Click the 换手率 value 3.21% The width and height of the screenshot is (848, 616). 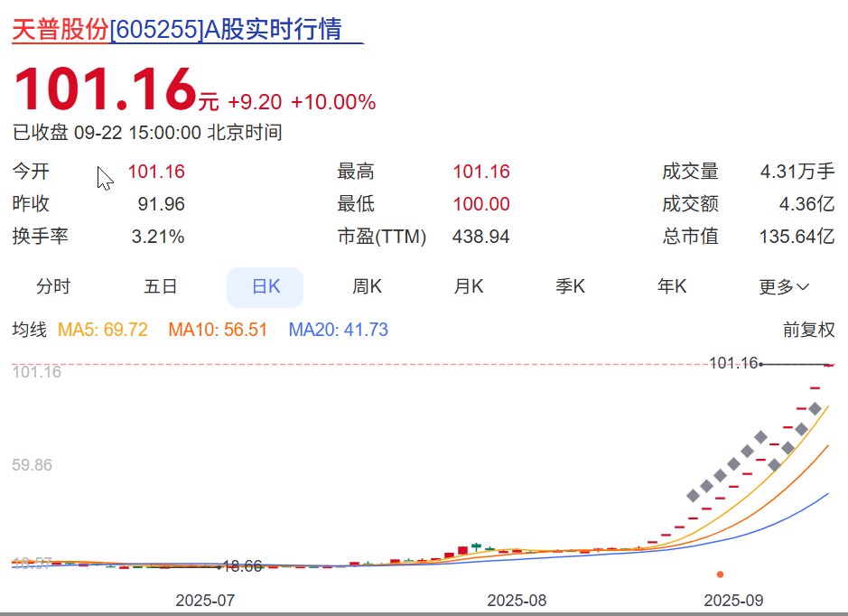pos(158,237)
